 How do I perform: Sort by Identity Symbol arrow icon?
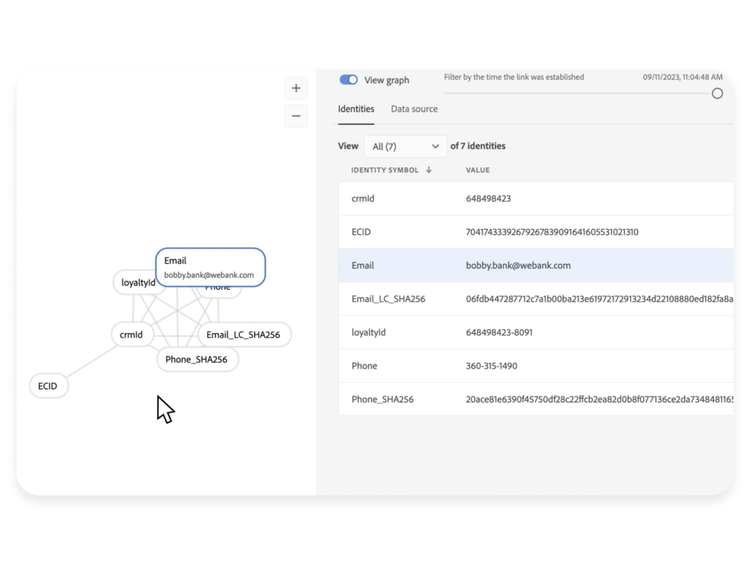[x=429, y=170]
